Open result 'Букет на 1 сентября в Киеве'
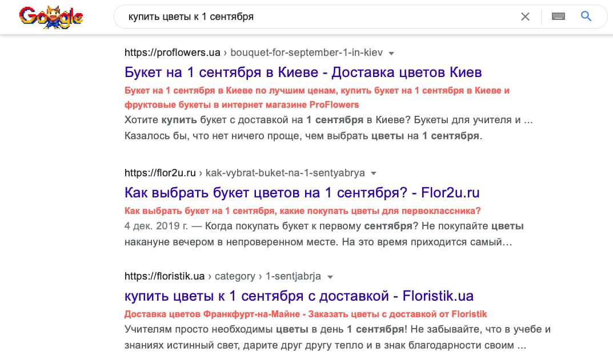Image resolution: width=613 pixels, height=364 pixels. [303, 72]
